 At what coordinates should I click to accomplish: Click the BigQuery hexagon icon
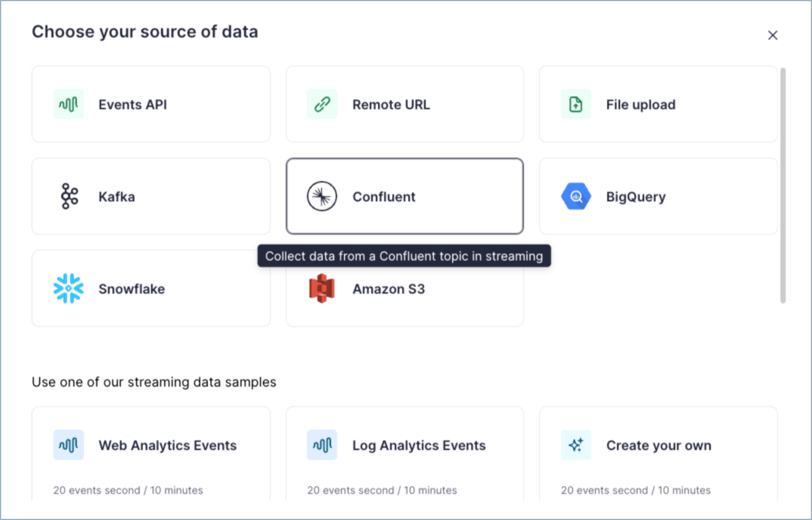(576, 196)
